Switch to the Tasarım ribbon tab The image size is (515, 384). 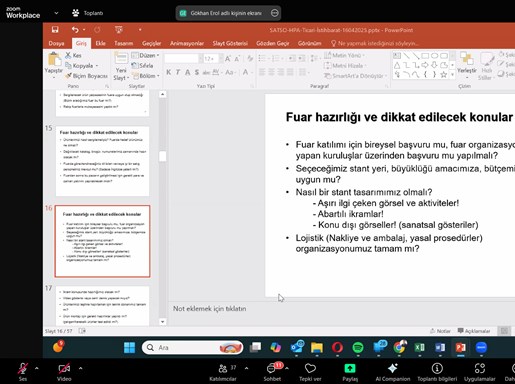point(123,43)
